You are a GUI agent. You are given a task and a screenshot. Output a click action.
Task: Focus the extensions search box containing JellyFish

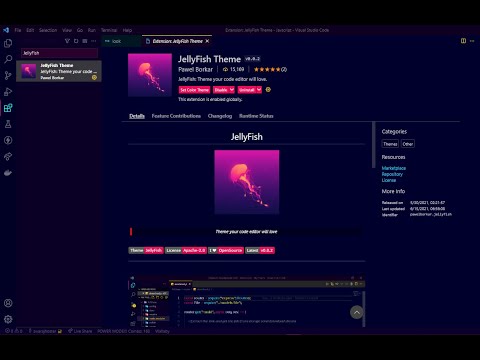click(60, 53)
